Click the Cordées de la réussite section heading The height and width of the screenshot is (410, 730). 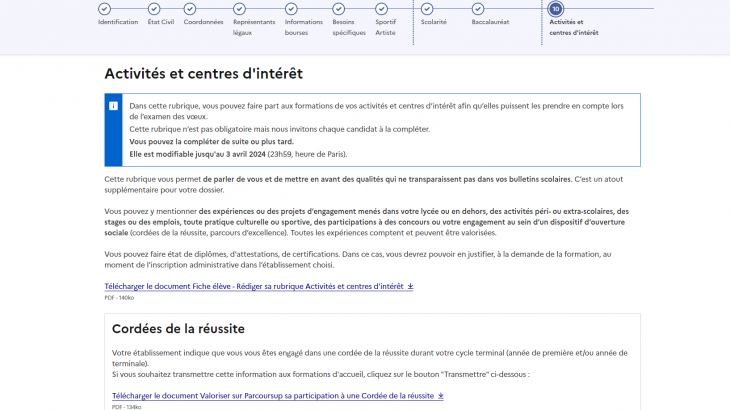tap(178, 328)
